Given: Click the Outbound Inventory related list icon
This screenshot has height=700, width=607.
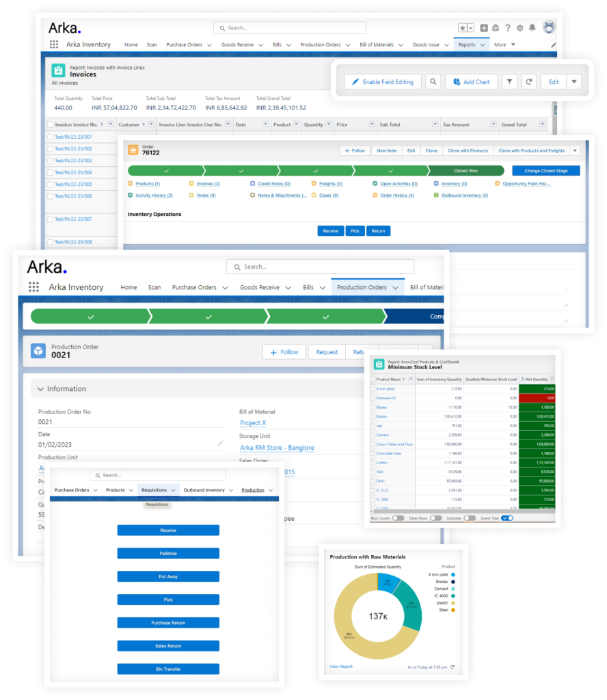Looking at the screenshot, I should (436, 195).
